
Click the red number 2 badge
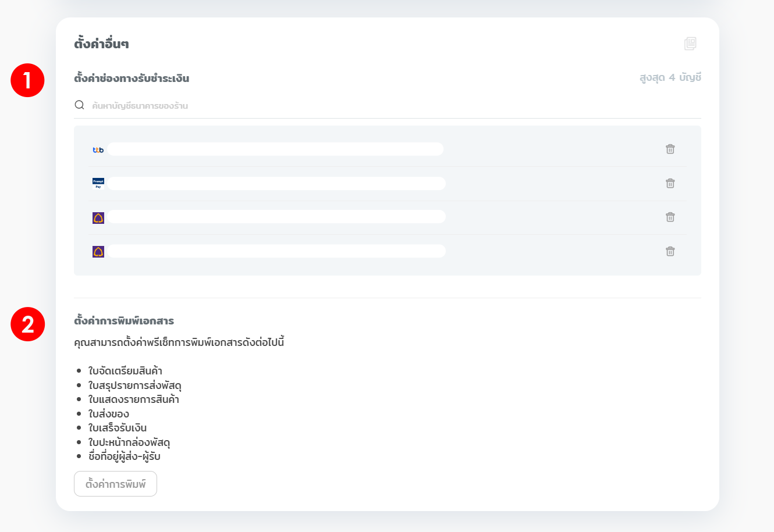click(27, 324)
